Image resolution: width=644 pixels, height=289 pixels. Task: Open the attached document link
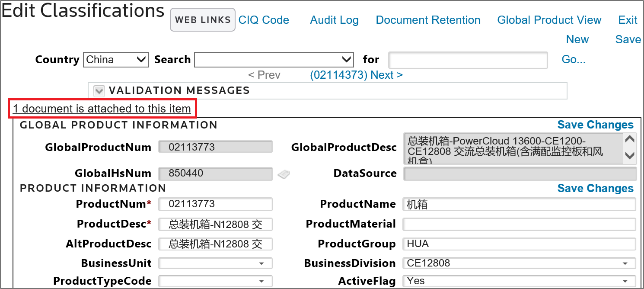pyautogui.click(x=102, y=109)
